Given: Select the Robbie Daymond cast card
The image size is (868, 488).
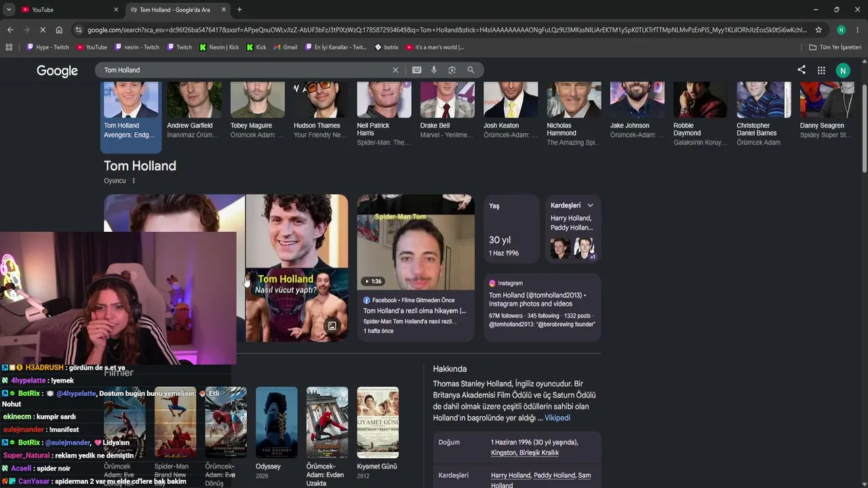Looking at the screenshot, I should [x=701, y=115].
